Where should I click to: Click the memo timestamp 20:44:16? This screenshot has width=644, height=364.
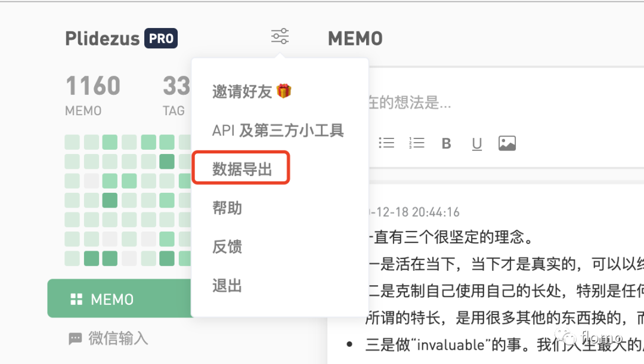pyautogui.click(x=436, y=212)
